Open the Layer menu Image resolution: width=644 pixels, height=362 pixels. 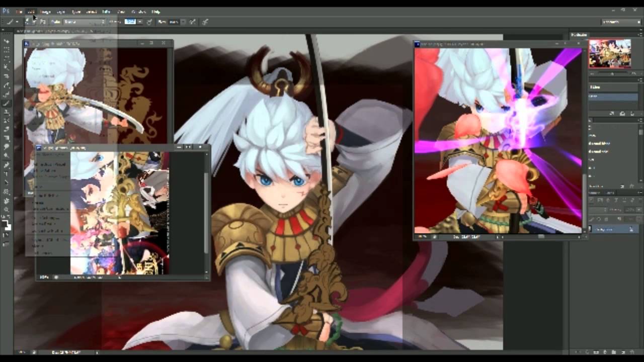(x=61, y=11)
